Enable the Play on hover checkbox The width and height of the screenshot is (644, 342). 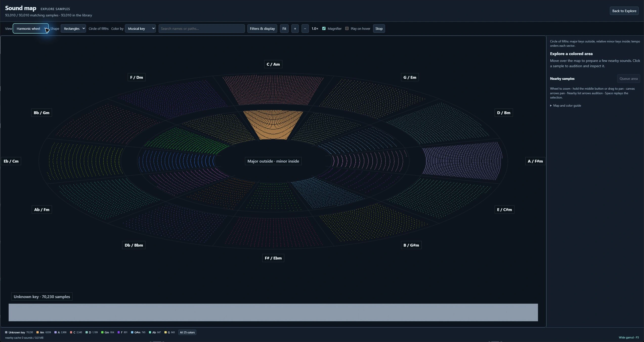pos(347,29)
